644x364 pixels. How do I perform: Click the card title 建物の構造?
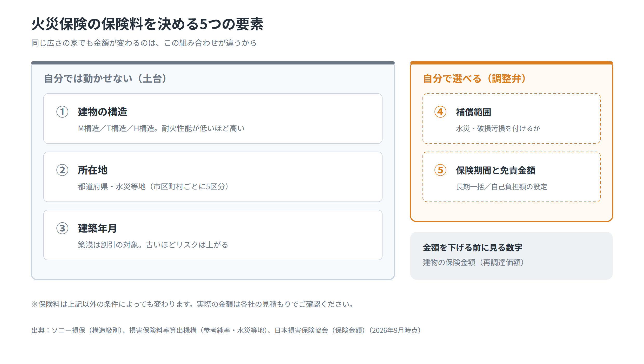103,112
